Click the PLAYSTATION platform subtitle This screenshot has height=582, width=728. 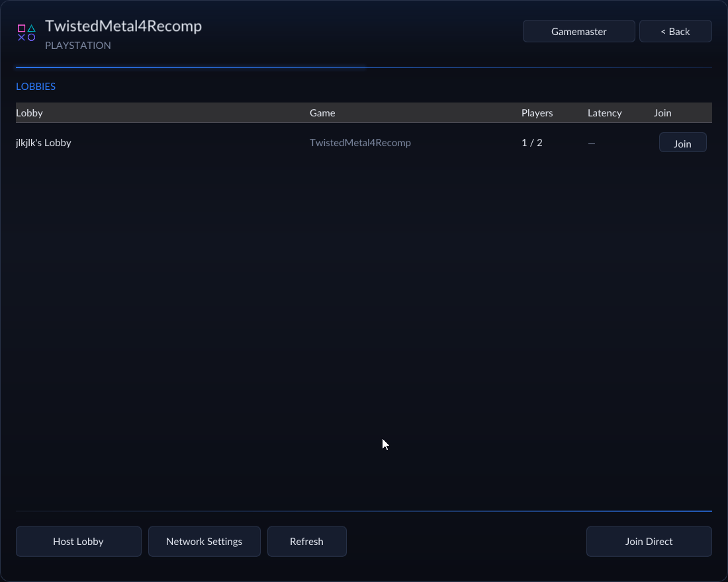(x=78, y=46)
